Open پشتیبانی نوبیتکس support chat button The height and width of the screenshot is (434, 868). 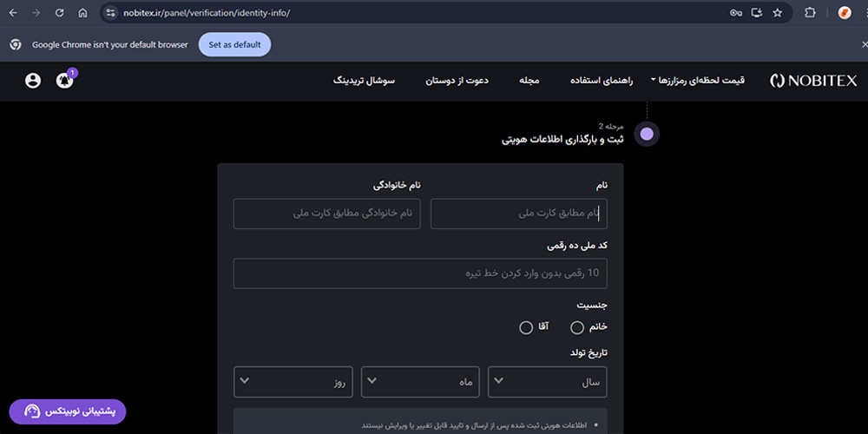point(68,411)
